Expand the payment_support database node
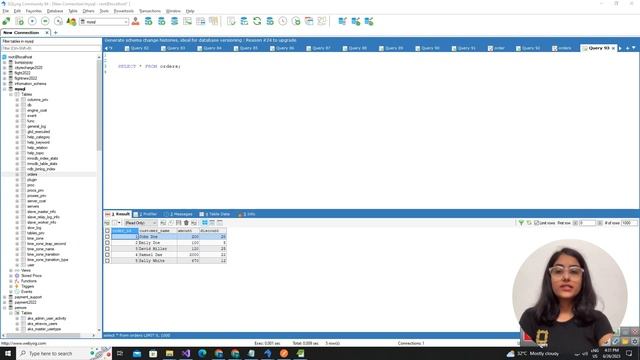Image resolution: width=640 pixels, height=360 pixels. (5, 297)
